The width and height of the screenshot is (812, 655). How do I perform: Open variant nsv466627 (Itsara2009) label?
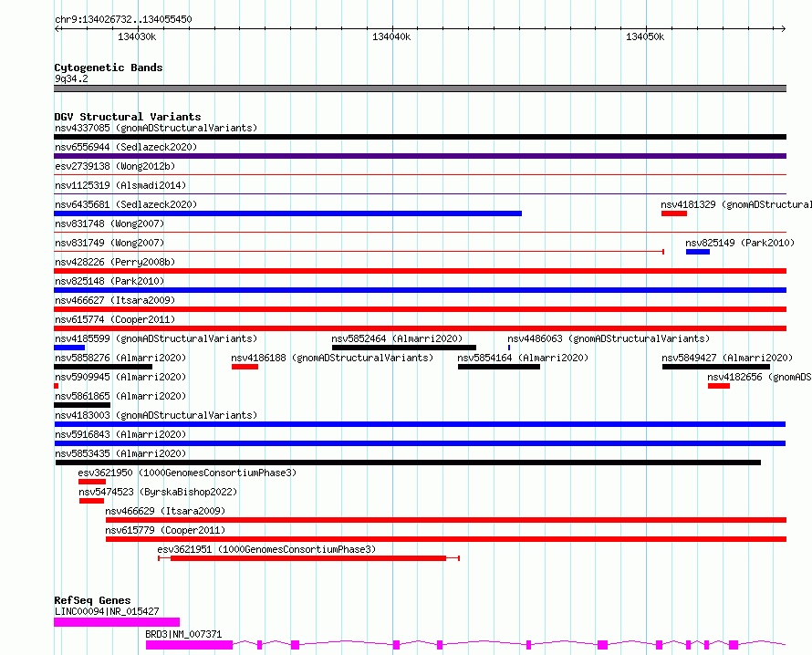(115, 300)
